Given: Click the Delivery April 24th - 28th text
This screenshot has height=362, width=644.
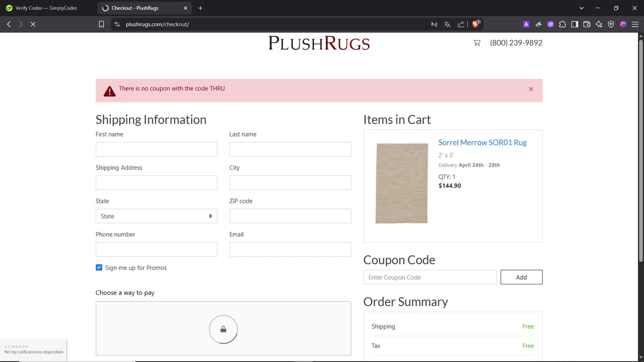Looking at the screenshot, I should 469,165.
